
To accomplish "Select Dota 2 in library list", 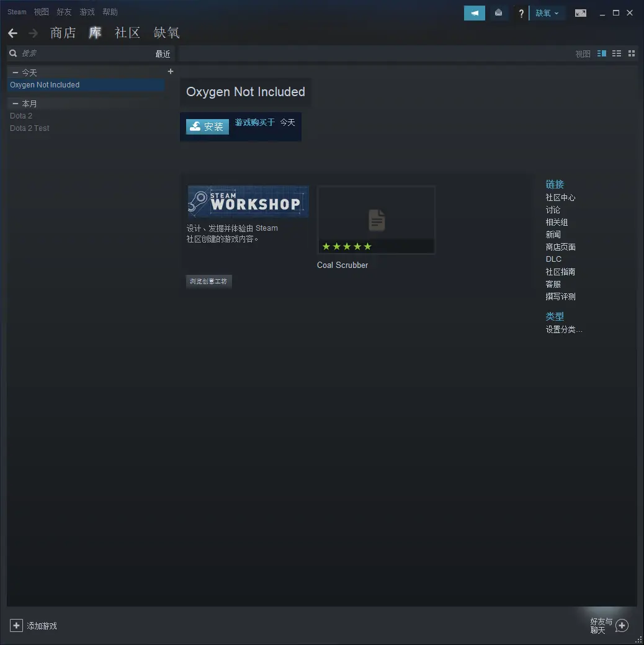I will [21, 116].
